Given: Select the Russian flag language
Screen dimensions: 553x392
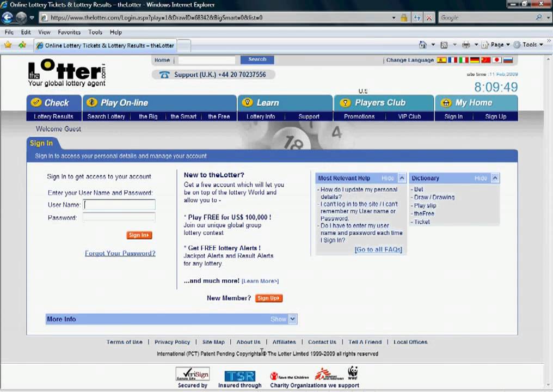Looking at the screenshot, I should 508,60.
